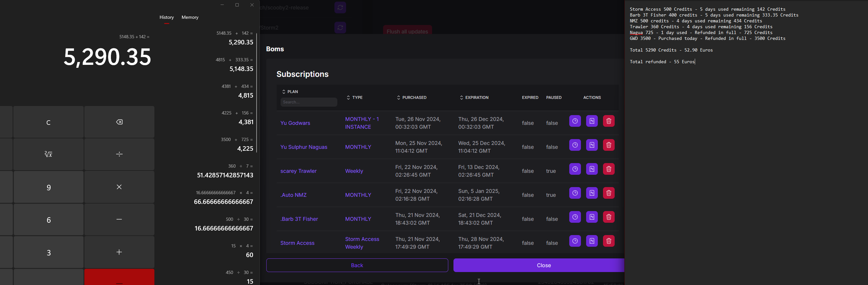
Task: Click Flush all updates button
Action: (407, 30)
